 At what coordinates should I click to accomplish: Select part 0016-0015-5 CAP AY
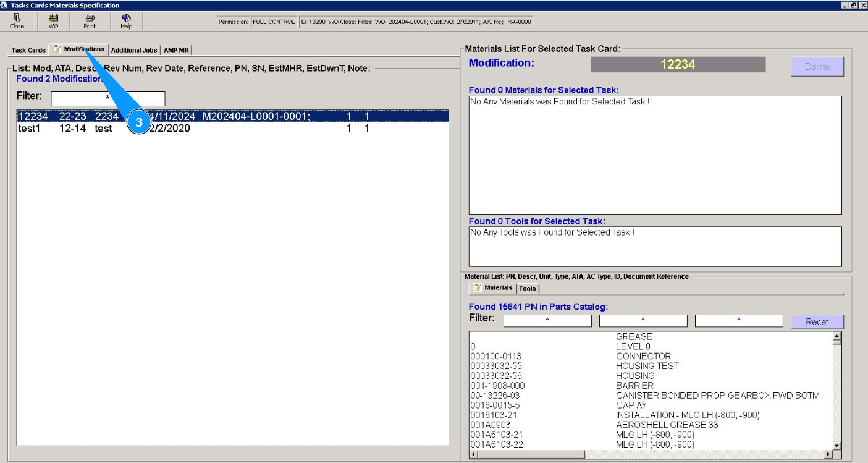pyautogui.click(x=651, y=406)
